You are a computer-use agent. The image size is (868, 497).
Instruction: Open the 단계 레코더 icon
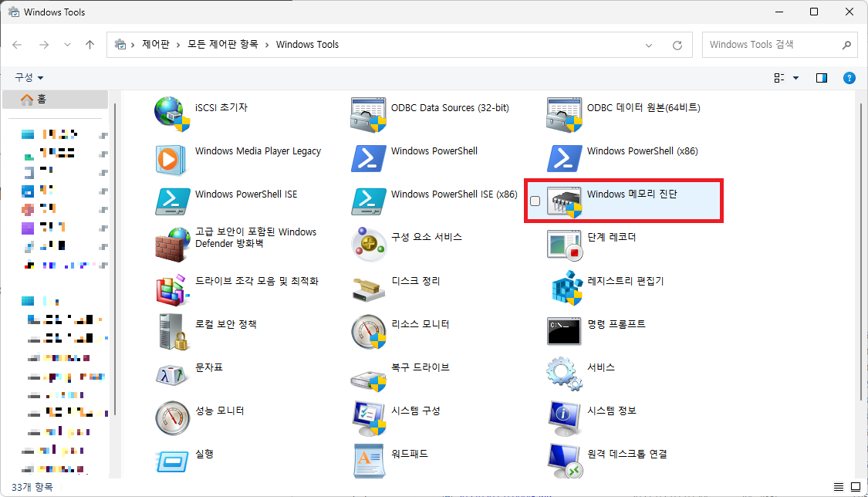[564, 245]
